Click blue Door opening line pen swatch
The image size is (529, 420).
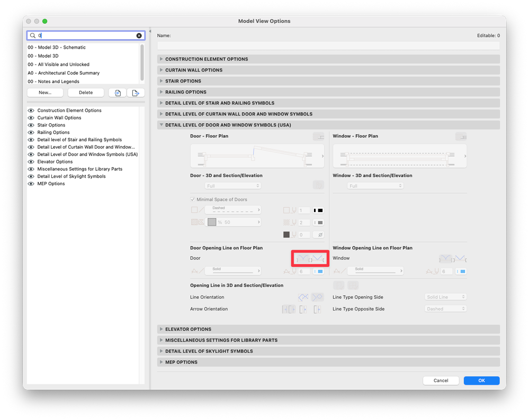[x=318, y=271]
